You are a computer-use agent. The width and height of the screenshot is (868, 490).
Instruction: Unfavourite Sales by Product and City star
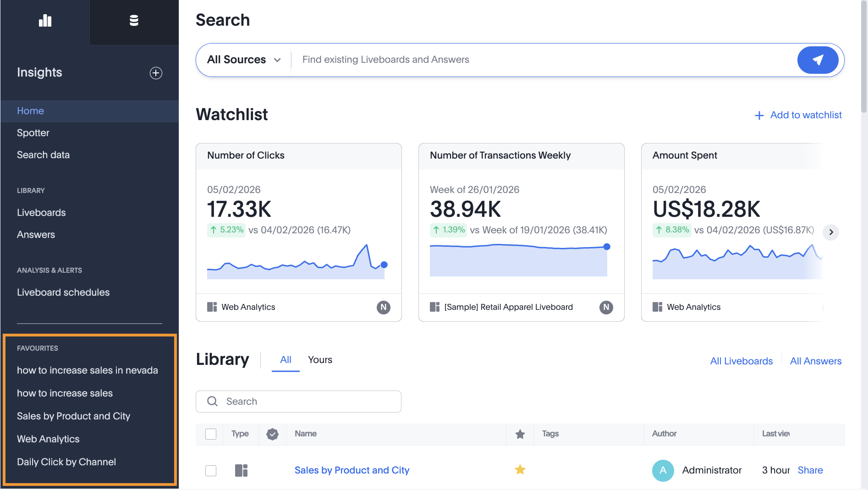520,470
